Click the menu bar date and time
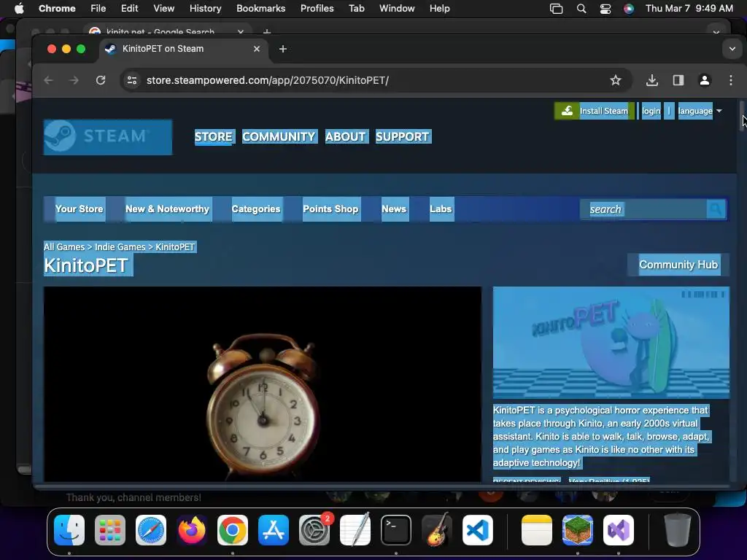Screen dimensions: 747x560 click(689, 9)
